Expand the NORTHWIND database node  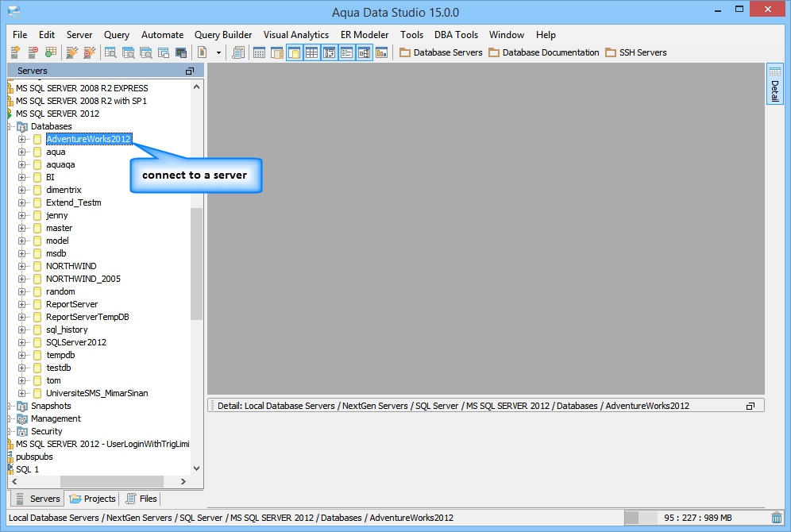pos(21,266)
